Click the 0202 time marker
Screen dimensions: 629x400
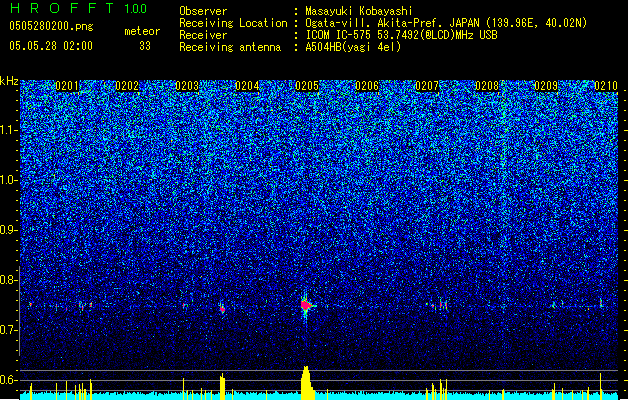[127, 86]
